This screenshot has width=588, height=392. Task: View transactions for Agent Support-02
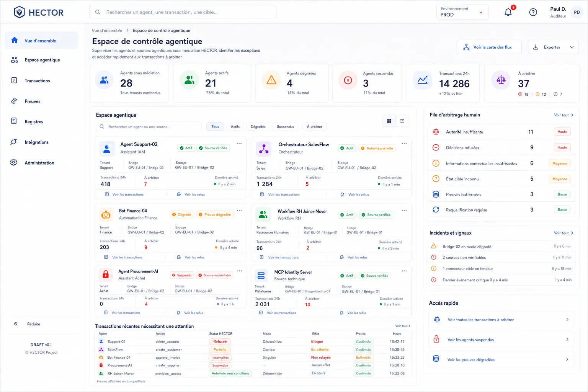(x=124, y=194)
